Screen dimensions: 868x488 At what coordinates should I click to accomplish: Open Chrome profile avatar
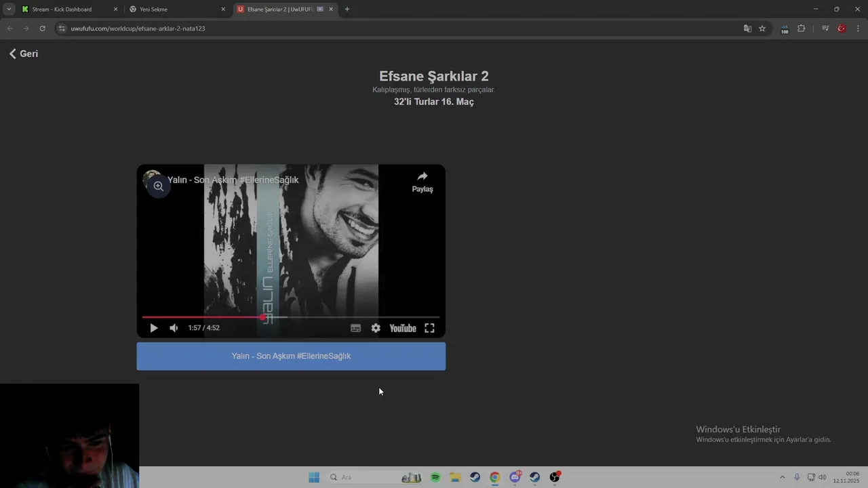(x=842, y=28)
